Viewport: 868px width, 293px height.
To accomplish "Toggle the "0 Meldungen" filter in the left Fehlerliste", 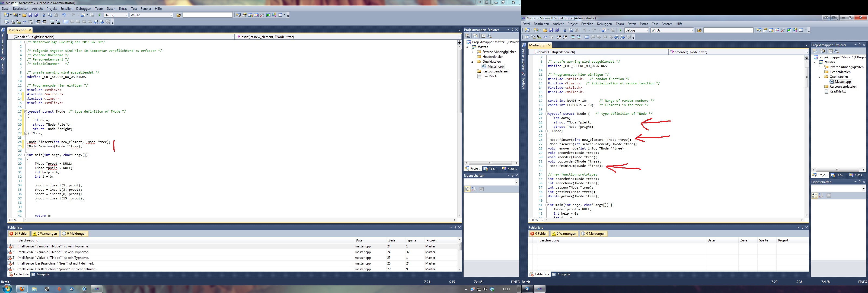I will tap(75, 233).
